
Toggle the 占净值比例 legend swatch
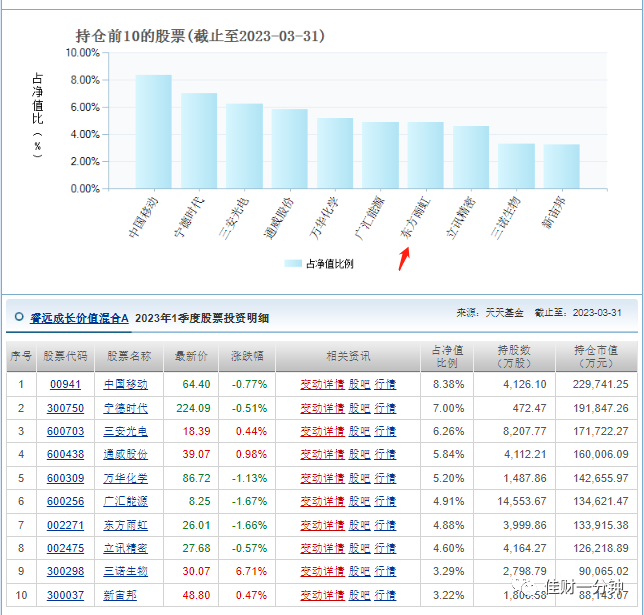(293, 264)
